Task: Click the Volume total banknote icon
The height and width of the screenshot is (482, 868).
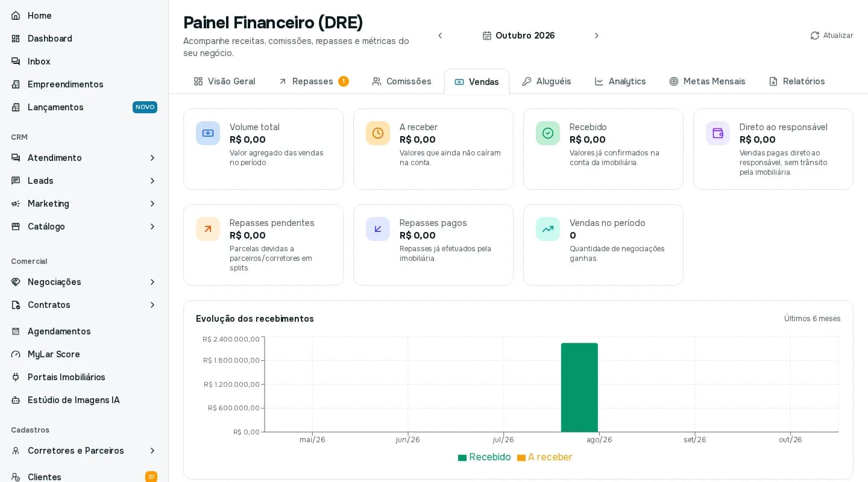Action: [208, 133]
